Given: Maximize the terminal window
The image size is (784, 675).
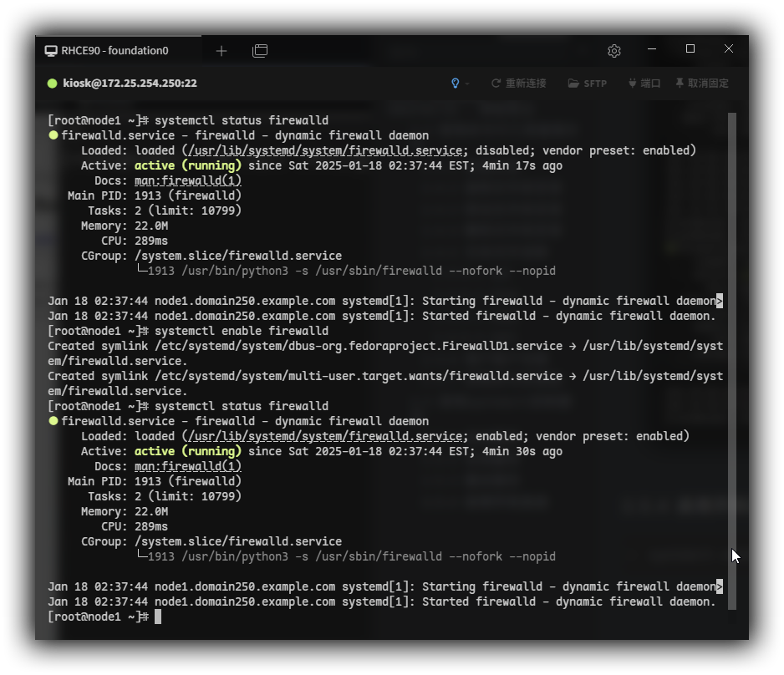Looking at the screenshot, I should 690,49.
